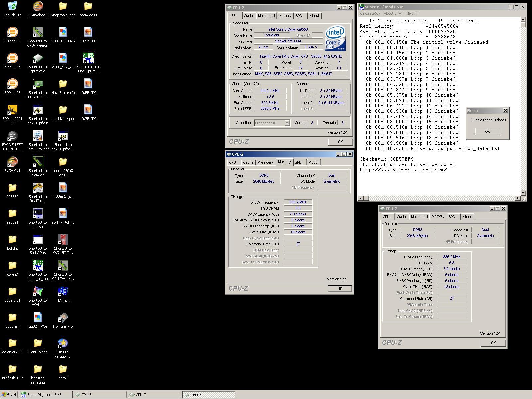
Task: Click OK in top CPU-Z CPU window
Action: [x=340, y=142]
